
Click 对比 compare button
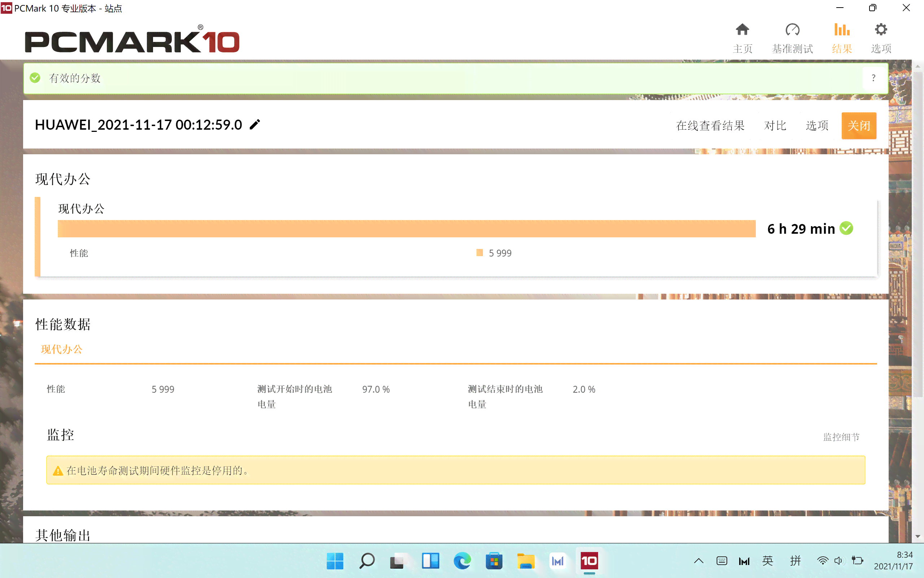tap(775, 125)
